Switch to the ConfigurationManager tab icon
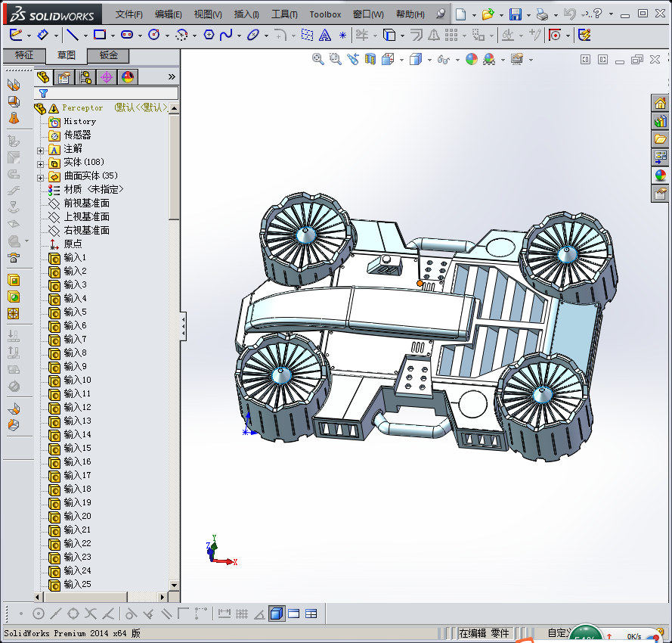672x643 pixels. pyautogui.click(x=85, y=76)
